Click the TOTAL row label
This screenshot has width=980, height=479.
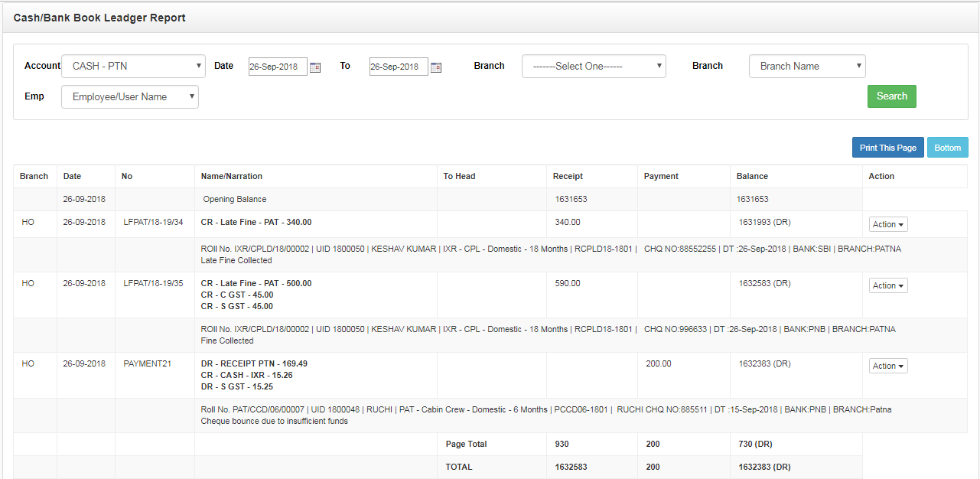pos(459,467)
